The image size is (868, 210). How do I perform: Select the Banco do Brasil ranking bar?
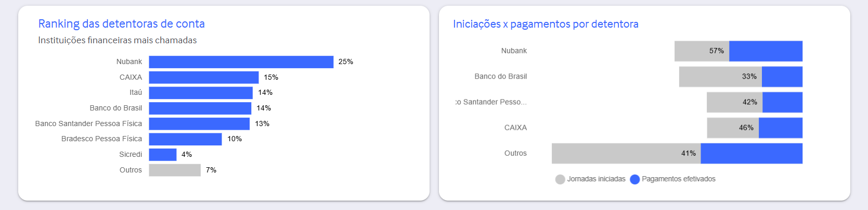click(x=200, y=108)
